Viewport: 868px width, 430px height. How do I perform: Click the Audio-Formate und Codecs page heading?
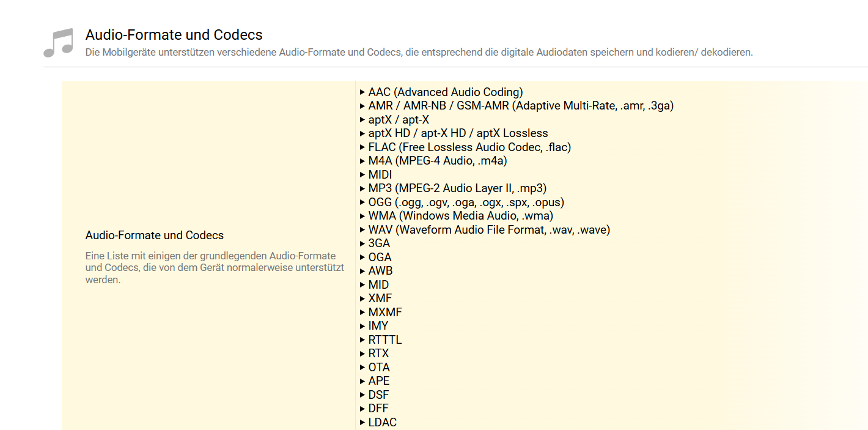174,35
